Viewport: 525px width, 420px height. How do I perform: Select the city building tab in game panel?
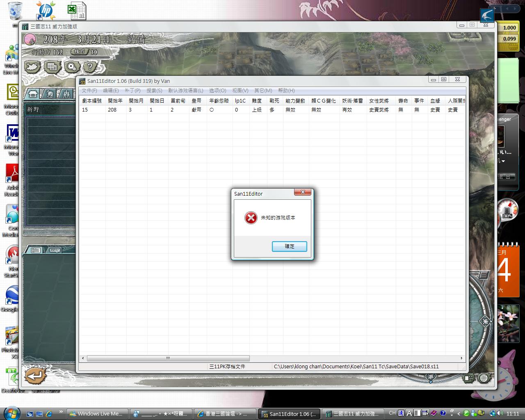pos(33,94)
